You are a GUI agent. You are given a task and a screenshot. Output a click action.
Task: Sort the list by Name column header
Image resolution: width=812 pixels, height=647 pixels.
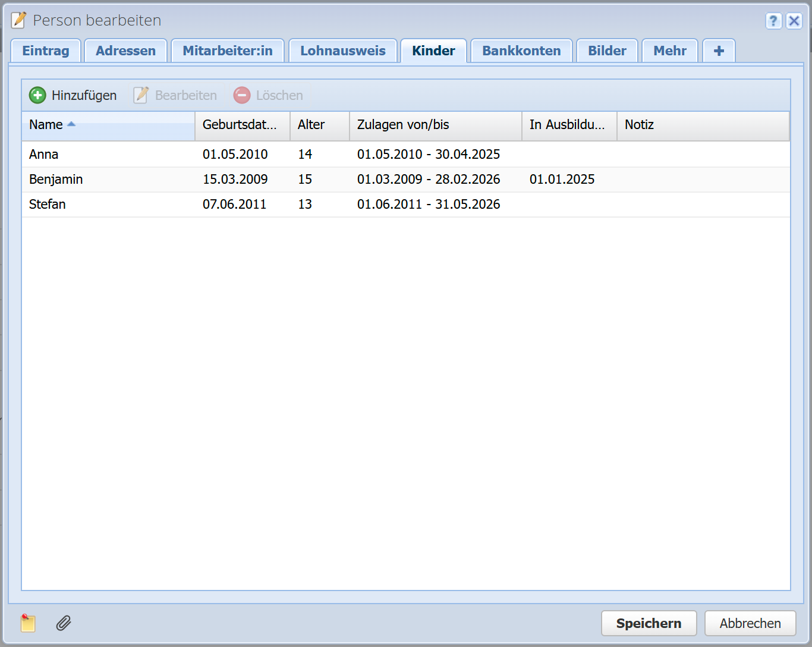coord(46,125)
